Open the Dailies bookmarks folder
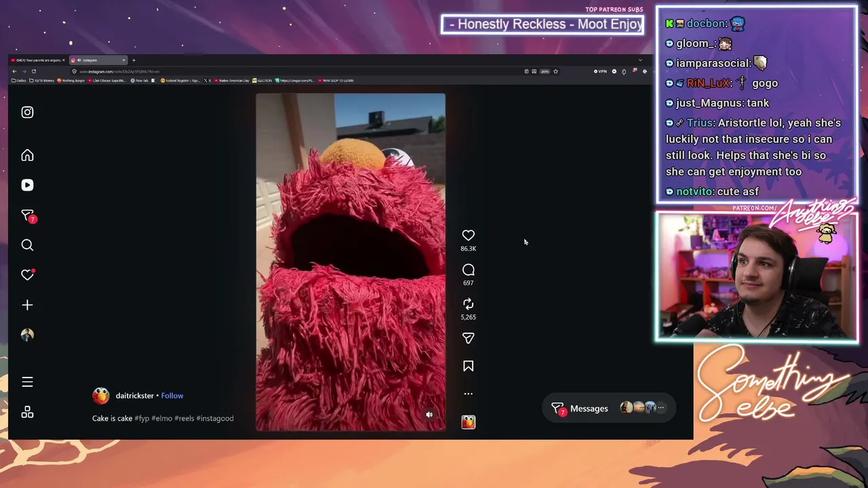Viewport: 868px width, 488px height. coord(19,81)
